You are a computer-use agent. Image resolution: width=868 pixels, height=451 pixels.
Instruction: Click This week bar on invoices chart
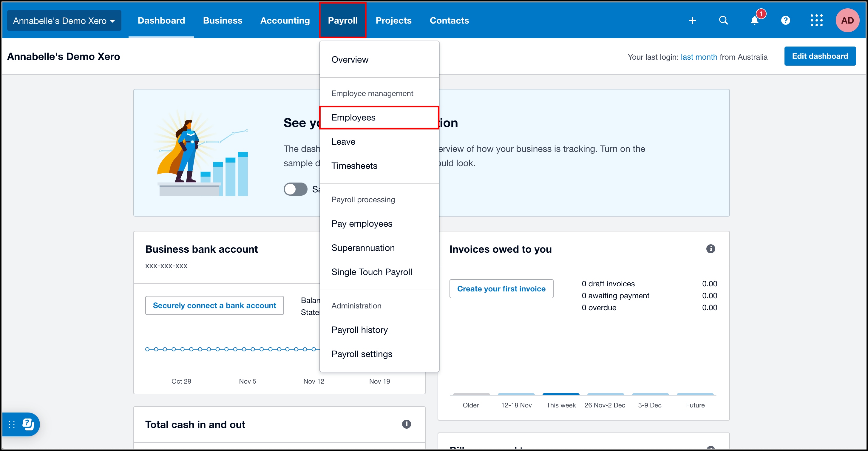[x=561, y=394]
